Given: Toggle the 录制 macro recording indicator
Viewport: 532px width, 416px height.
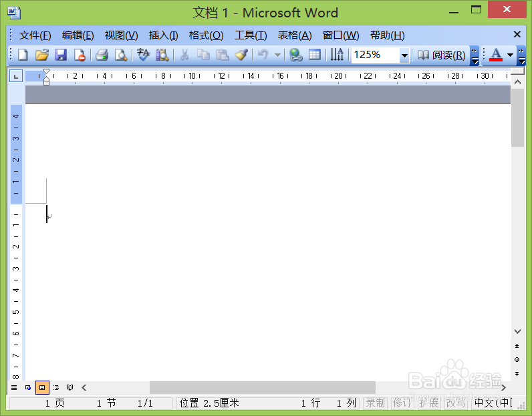Looking at the screenshot, I should pos(375,403).
